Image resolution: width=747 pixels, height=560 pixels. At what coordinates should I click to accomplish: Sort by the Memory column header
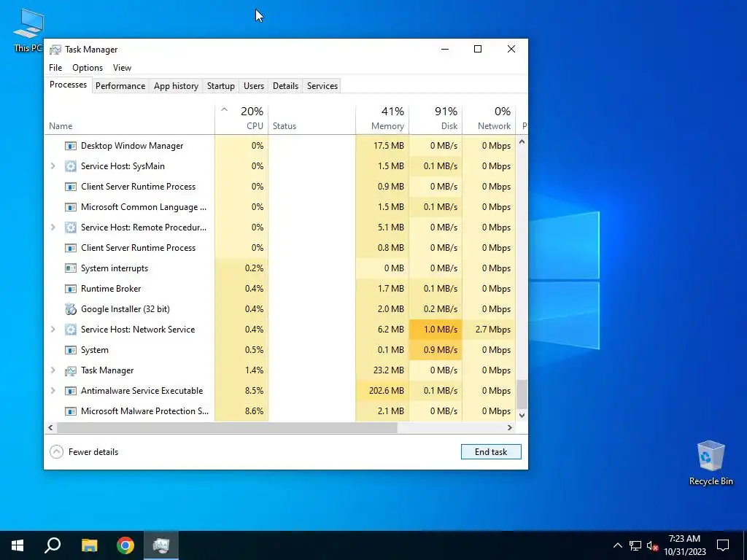tap(382, 118)
